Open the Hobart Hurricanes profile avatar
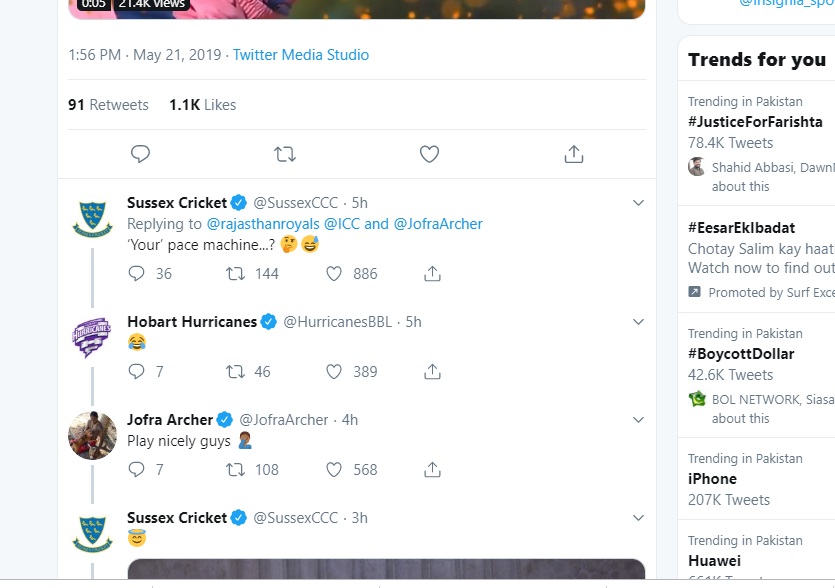The width and height of the screenshot is (835, 588). 92,336
